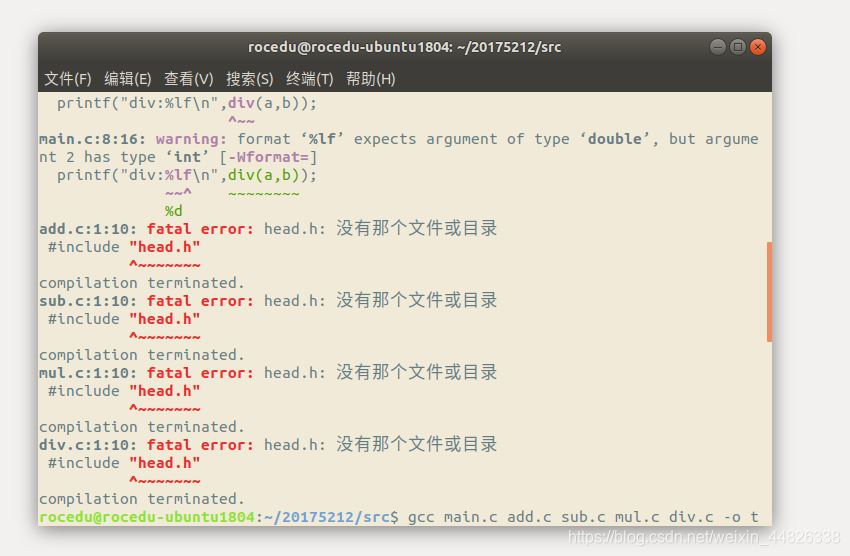Minimize the terminal window
Screen dimensions: 850x556
click(718, 47)
